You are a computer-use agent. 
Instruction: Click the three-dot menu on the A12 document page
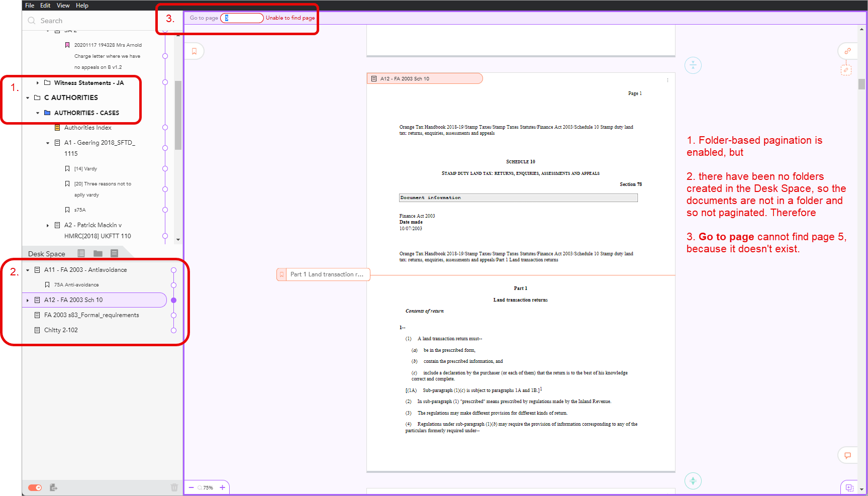[667, 80]
